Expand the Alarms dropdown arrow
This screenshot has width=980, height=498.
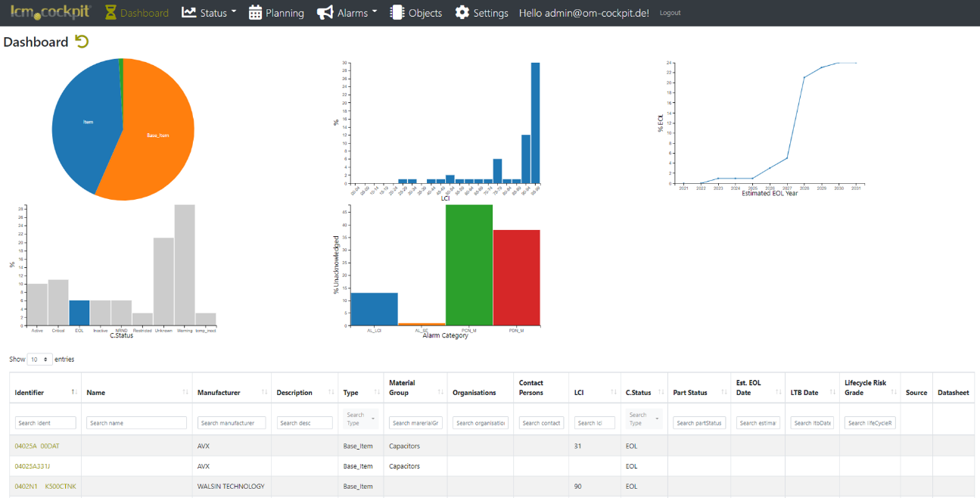tap(375, 13)
